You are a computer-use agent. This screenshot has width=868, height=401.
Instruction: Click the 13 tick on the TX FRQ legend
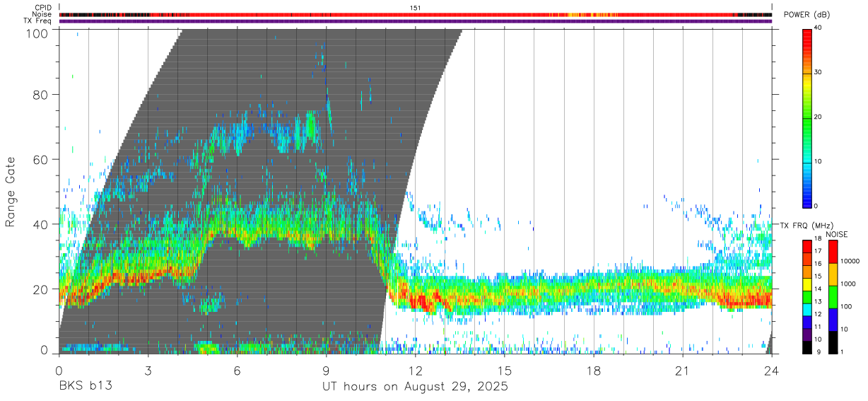[x=818, y=302]
